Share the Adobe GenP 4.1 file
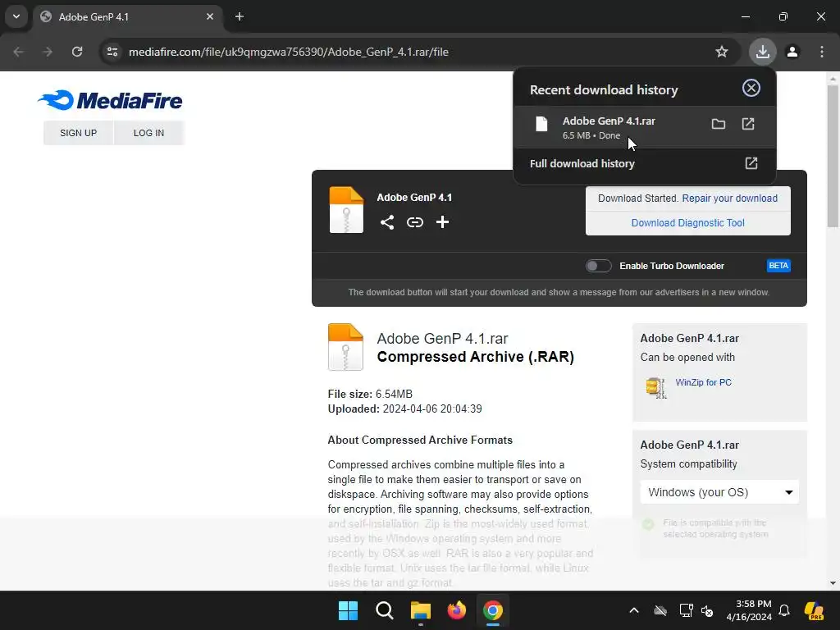The width and height of the screenshot is (840, 630). [387, 222]
